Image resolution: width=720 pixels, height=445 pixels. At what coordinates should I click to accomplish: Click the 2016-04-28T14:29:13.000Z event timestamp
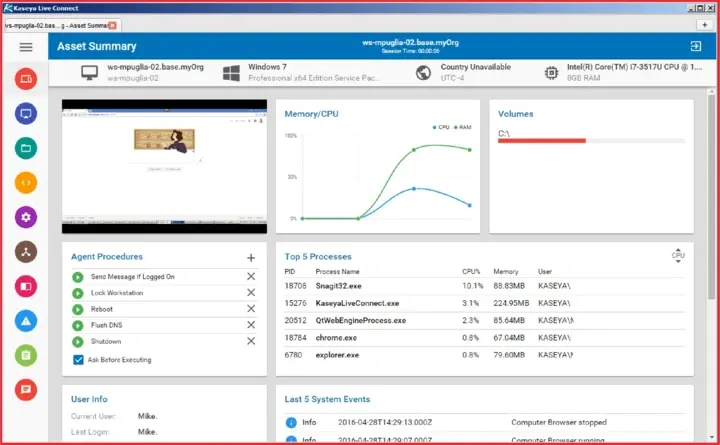point(385,422)
